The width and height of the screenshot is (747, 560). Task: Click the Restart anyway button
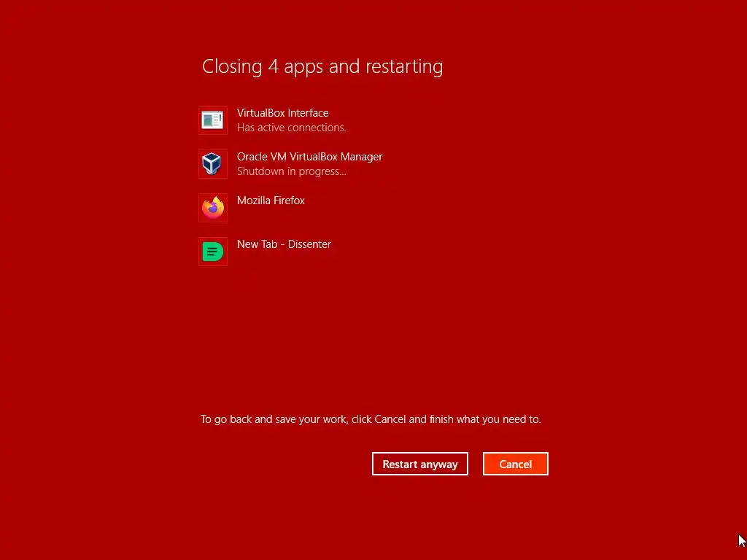pos(419,464)
